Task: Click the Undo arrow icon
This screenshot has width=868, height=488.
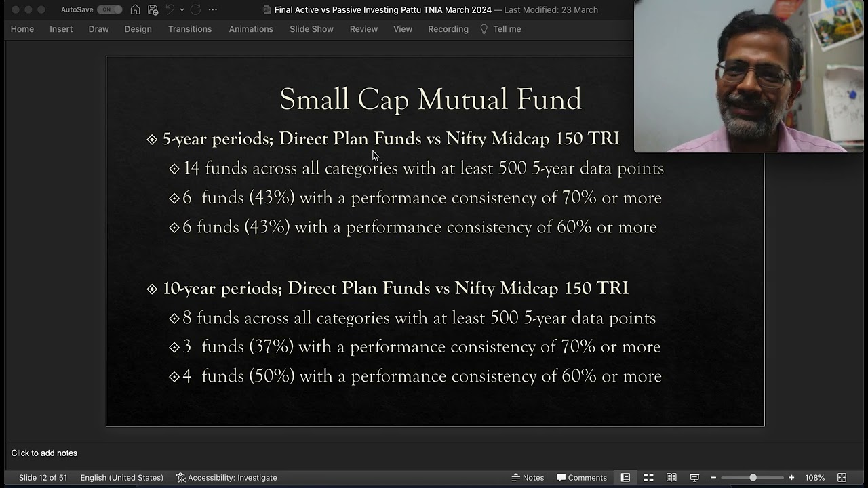Action: (170, 9)
